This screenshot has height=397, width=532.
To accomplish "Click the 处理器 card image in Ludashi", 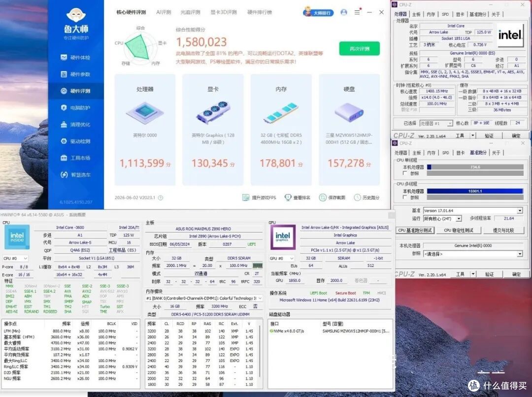I will pyautogui.click(x=145, y=112).
